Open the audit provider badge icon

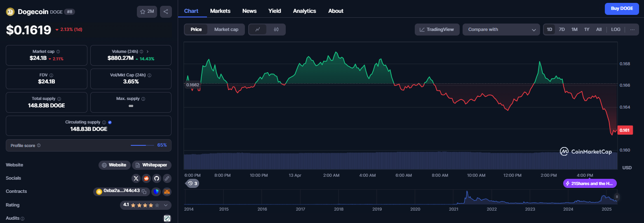[167, 218]
